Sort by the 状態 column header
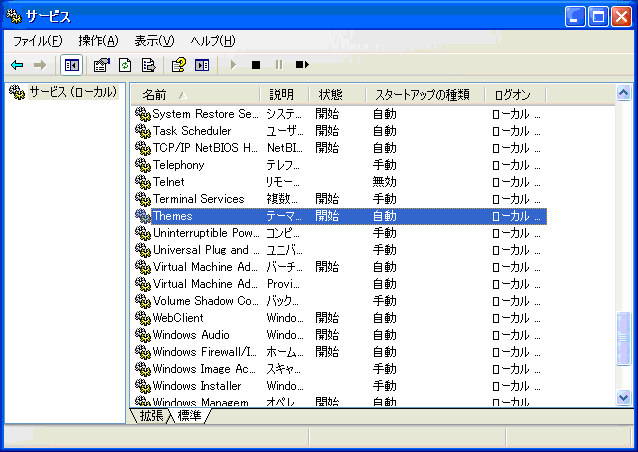Screen dimensions: 638x452 (337, 95)
